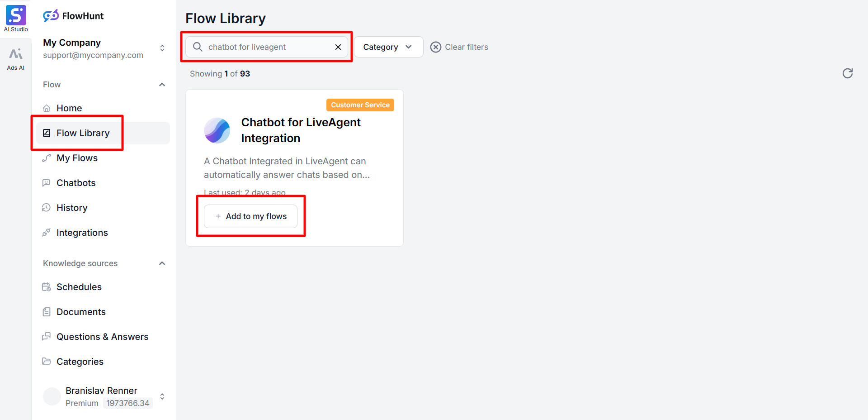The height and width of the screenshot is (420, 868).
Task: Click the Schedules calendar icon
Action: [x=46, y=287]
